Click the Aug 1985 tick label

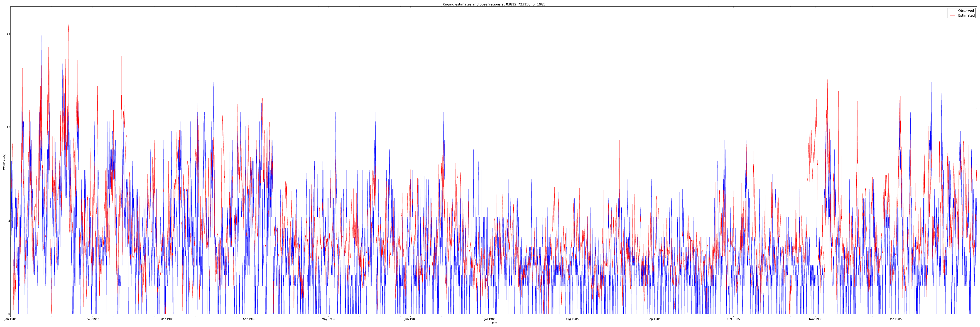tap(572, 319)
